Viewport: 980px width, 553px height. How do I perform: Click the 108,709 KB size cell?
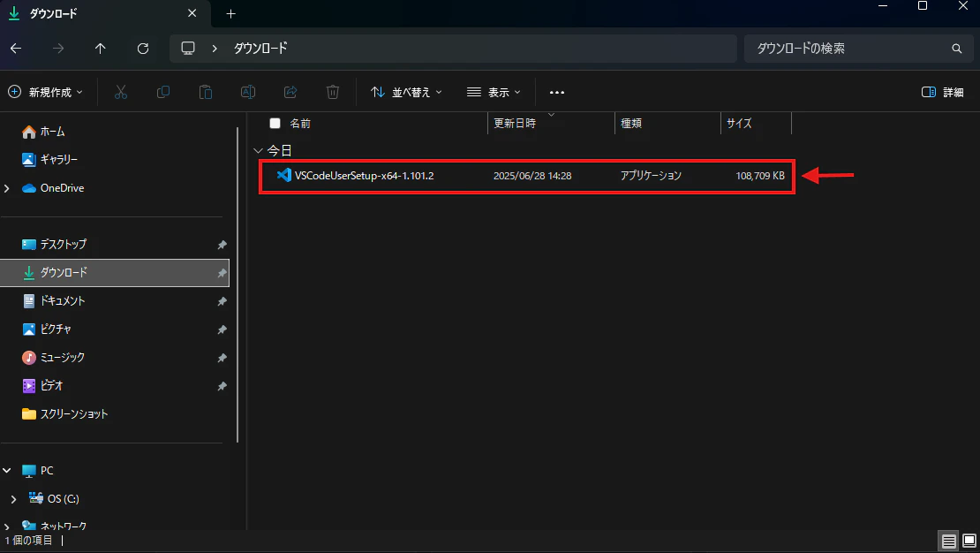tap(760, 176)
